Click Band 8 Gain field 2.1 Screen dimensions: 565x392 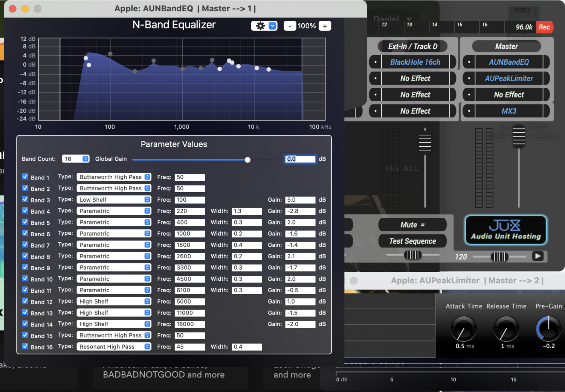[300, 256]
